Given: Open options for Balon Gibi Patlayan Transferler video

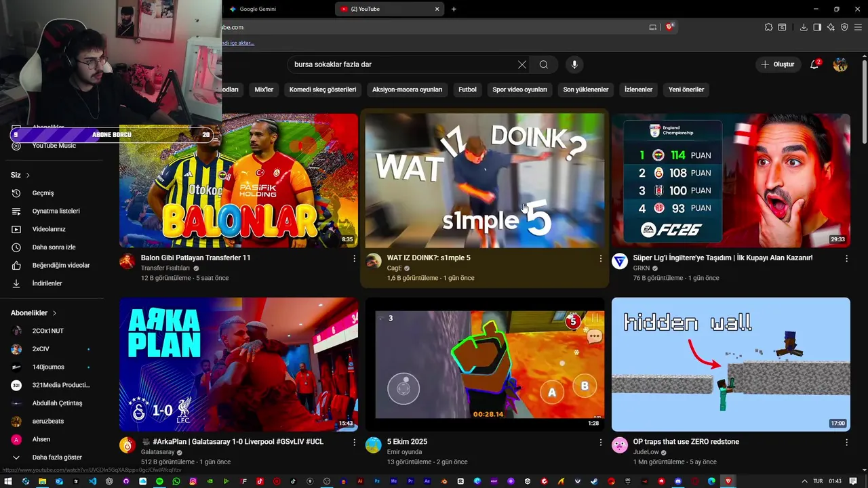Looking at the screenshot, I should [x=354, y=258].
